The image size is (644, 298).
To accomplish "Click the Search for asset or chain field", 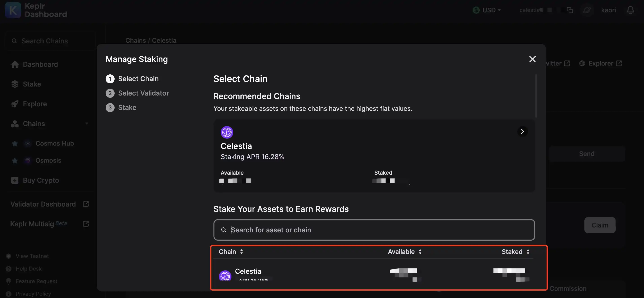I will coord(374,230).
